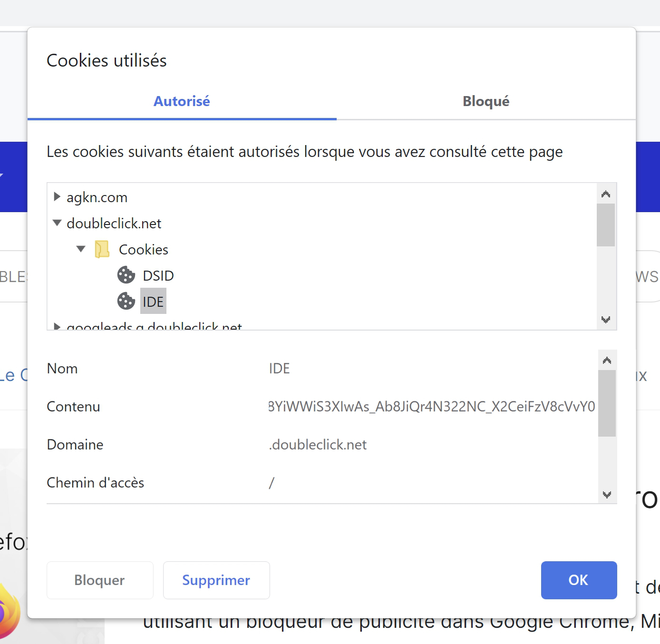Select the DSID cookie entry
The height and width of the screenshot is (644, 660).
point(158,275)
